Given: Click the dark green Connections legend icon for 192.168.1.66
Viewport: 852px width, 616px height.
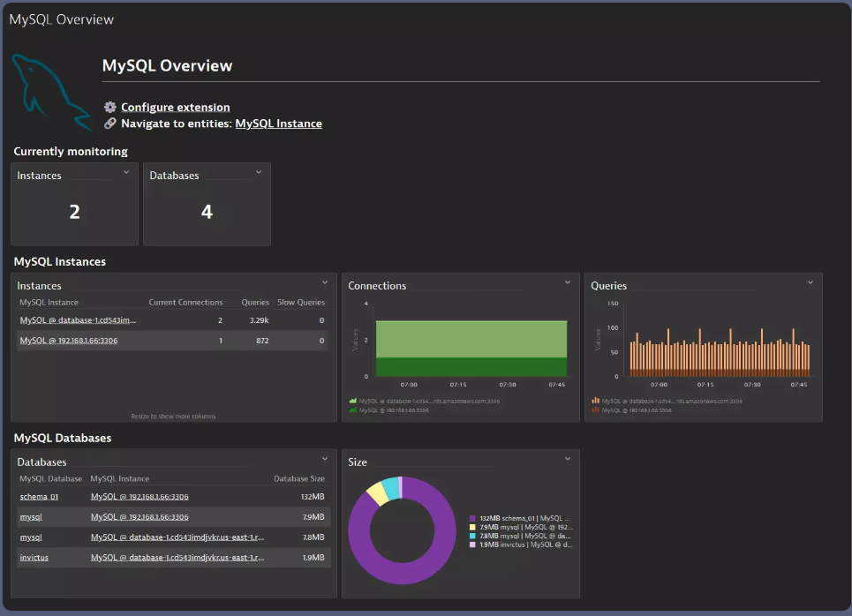Looking at the screenshot, I should point(353,410).
